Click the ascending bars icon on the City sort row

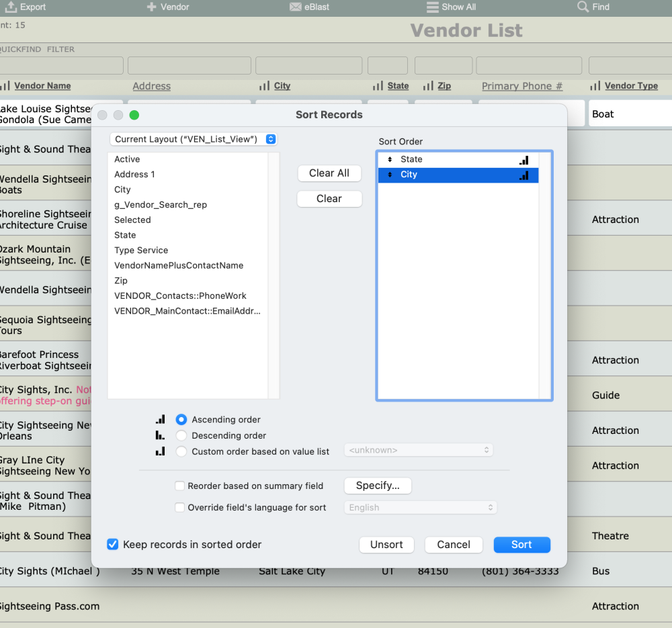point(523,175)
